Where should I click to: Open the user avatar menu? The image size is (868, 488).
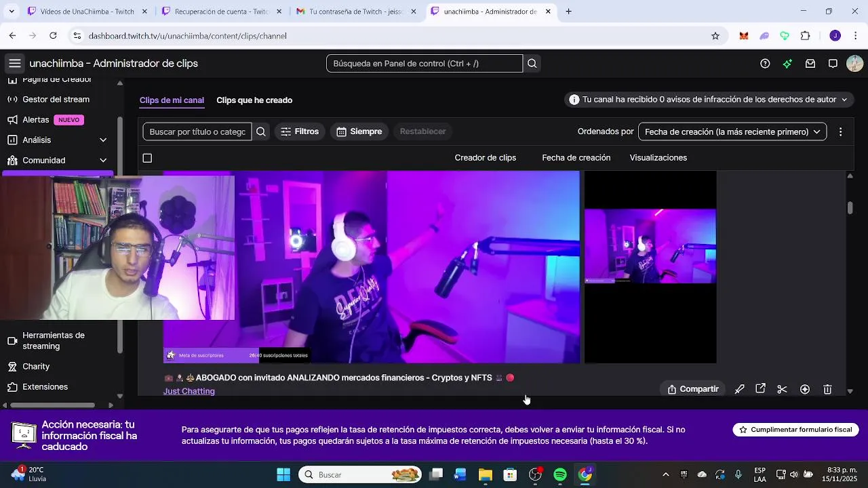[x=854, y=64]
